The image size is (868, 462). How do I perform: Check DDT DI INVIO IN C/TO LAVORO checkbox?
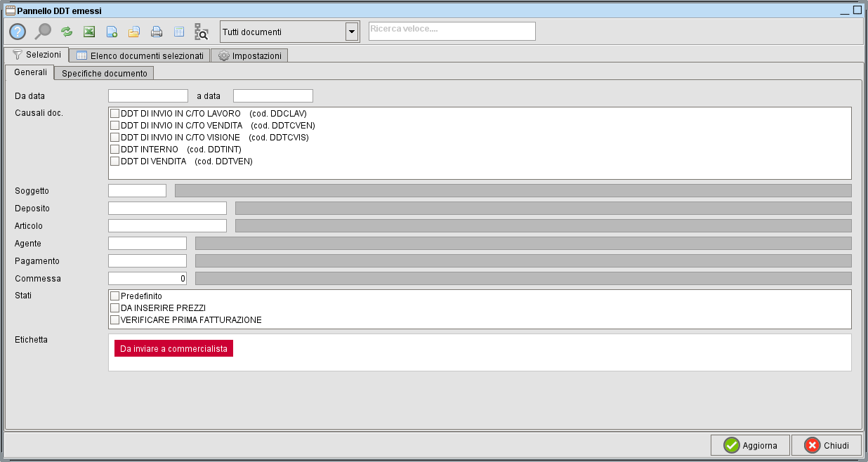coord(115,114)
